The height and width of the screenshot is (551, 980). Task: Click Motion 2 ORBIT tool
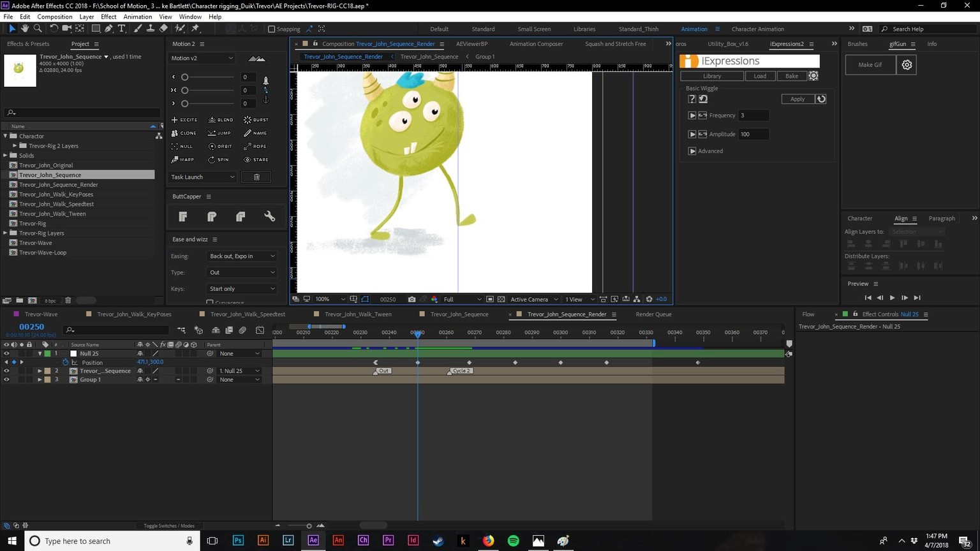220,146
